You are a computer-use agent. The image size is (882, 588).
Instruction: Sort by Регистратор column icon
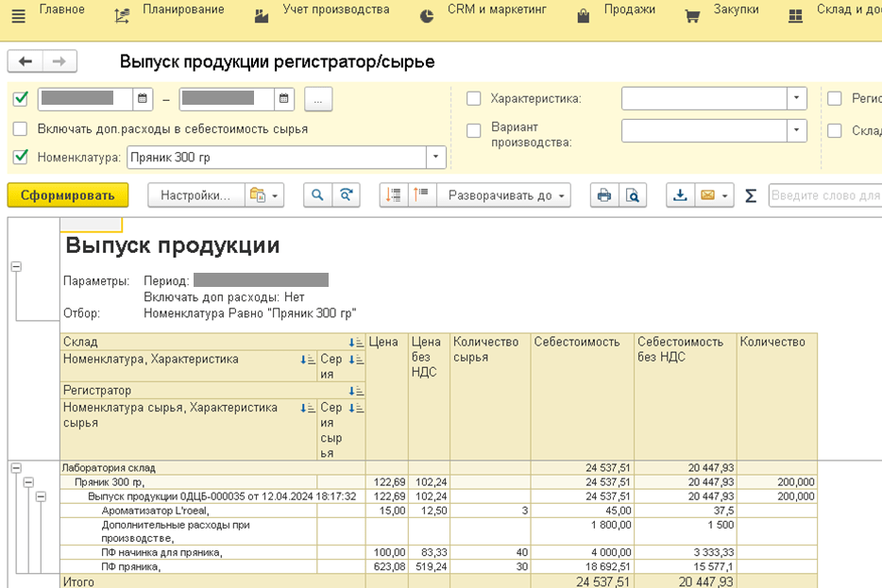pyautogui.click(x=356, y=391)
